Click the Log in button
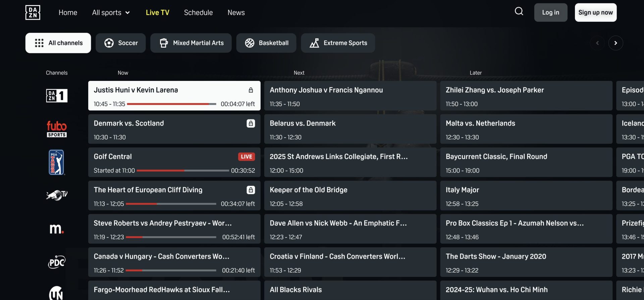Viewport: 644px width, 300px height. point(551,12)
